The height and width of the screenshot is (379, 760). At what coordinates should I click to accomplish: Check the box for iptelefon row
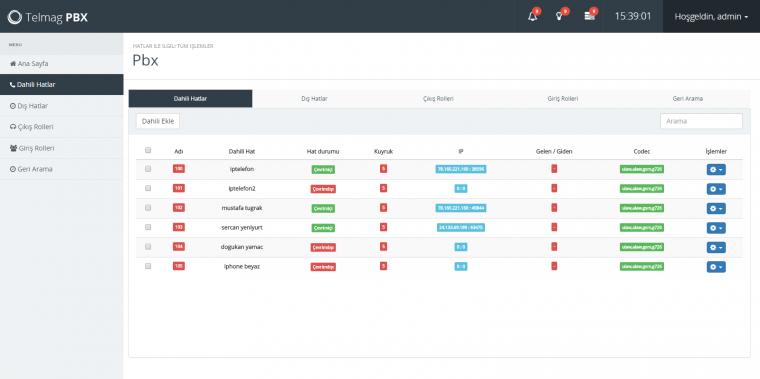click(148, 169)
